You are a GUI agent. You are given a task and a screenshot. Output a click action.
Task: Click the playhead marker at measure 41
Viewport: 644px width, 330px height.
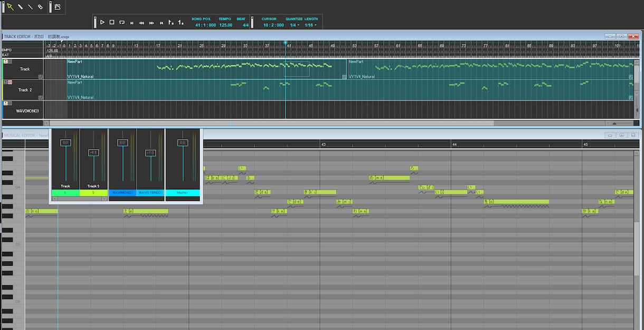click(x=286, y=42)
